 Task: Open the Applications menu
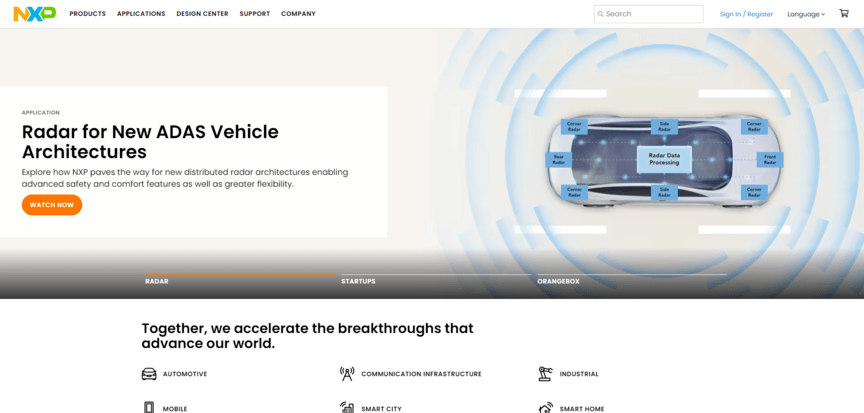click(141, 14)
